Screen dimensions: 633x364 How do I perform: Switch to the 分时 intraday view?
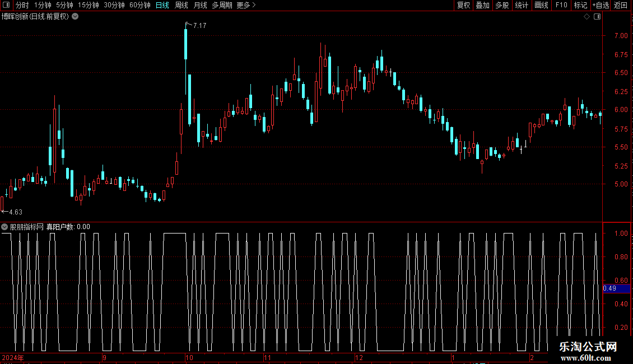coord(22,5)
